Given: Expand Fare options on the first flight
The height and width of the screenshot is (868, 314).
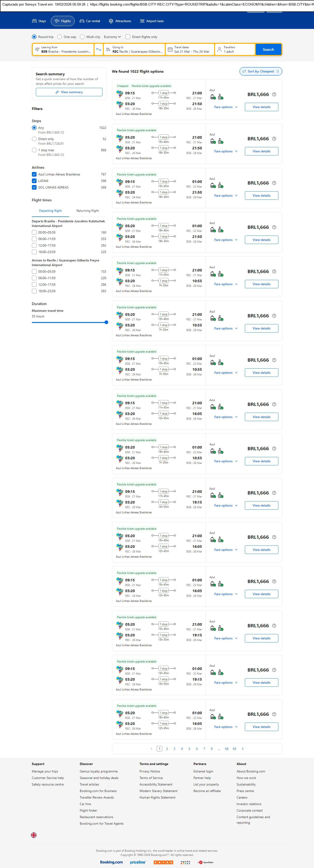Looking at the screenshot, I should [x=226, y=107].
